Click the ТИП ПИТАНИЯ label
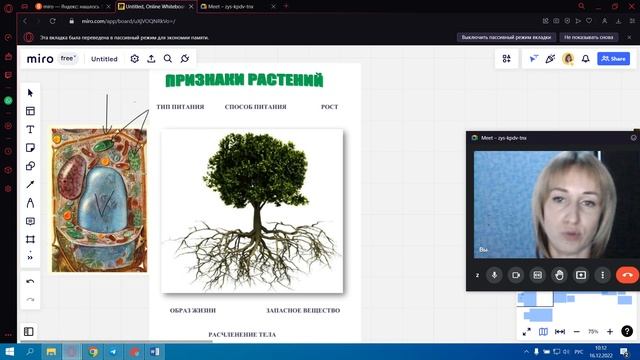 180,107
